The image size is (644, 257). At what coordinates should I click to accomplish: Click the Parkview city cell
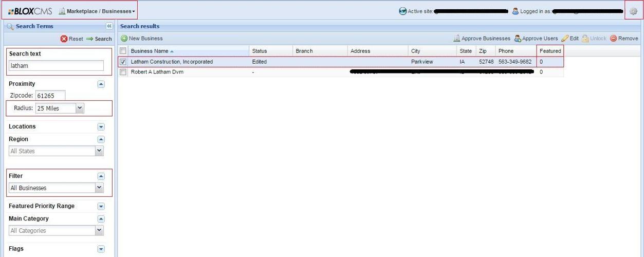pos(422,62)
